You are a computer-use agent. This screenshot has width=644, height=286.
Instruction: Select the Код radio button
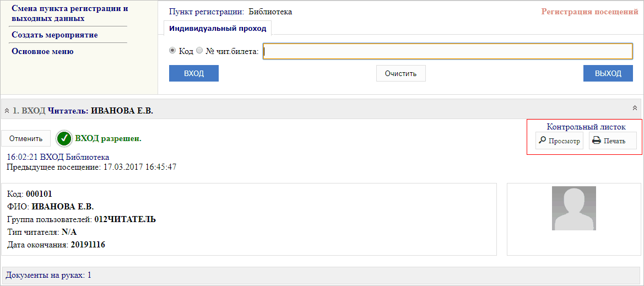pyautogui.click(x=173, y=51)
